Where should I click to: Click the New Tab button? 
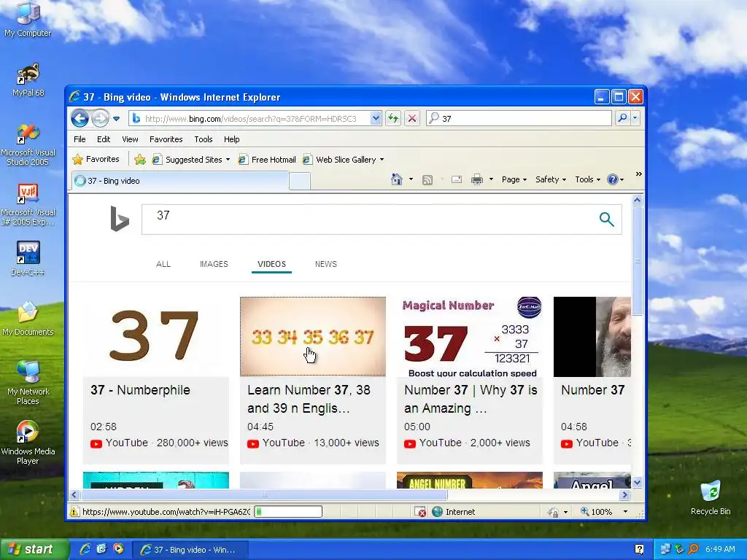pos(300,181)
